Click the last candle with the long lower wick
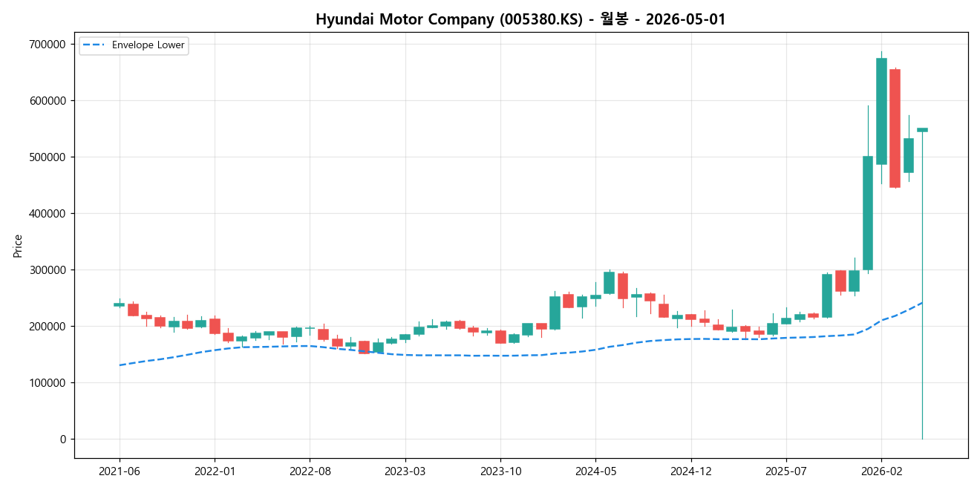 (x=922, y=130)
